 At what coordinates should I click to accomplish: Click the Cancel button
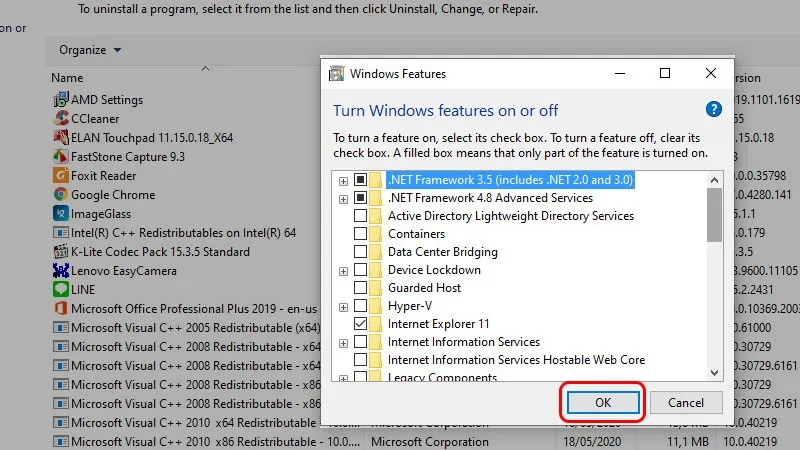[x=685, y=402]
